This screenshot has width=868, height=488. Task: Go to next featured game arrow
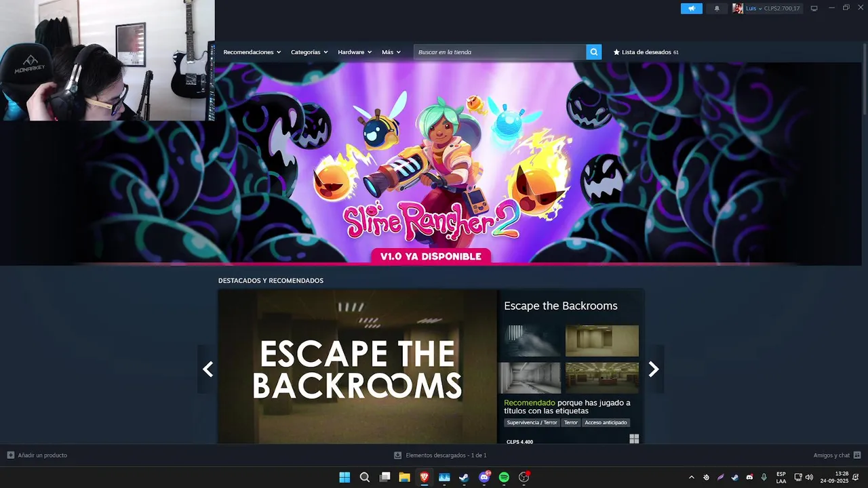pyautogui.click(x=654, y=369)
